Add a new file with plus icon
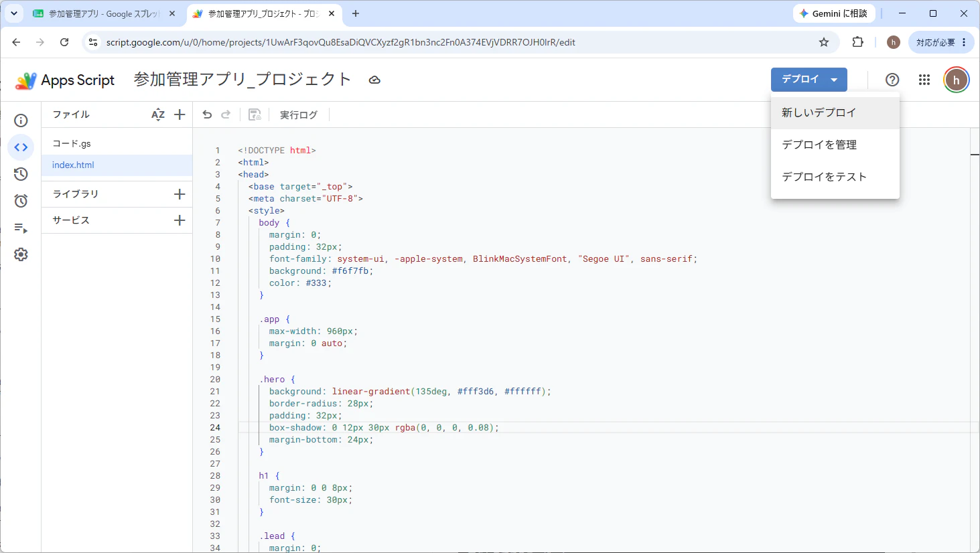Image resolution: width=980 pixels, height=553 pixels. point(180,114)
